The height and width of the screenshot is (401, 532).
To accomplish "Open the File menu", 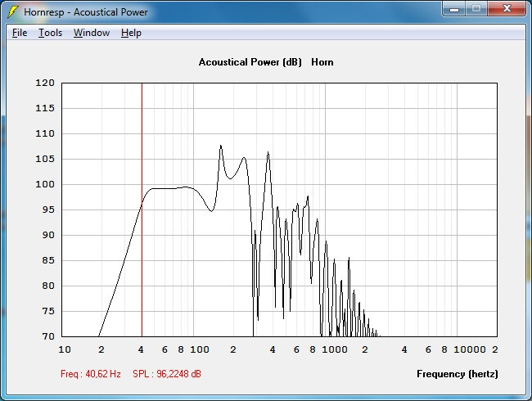I will [x=20, y=33].
